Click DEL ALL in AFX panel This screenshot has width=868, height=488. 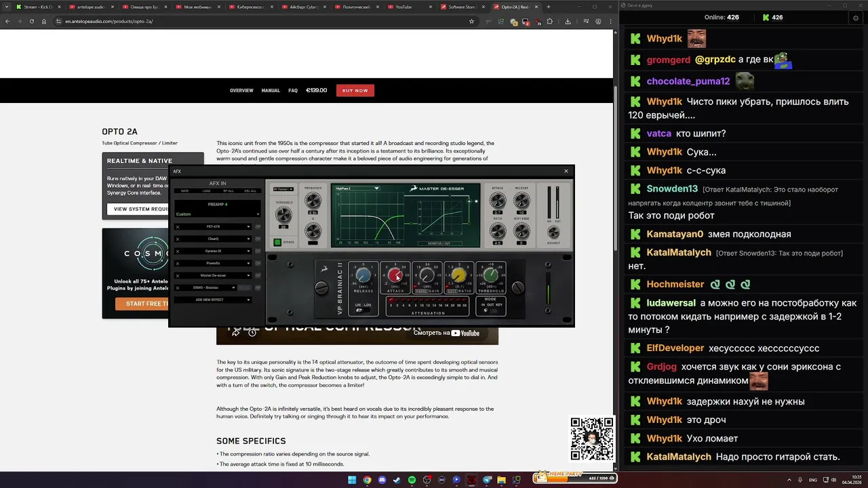(250, 191)
